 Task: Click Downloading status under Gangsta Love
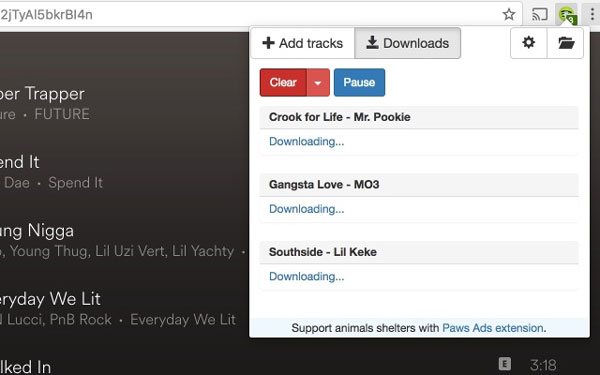pos(307,209)
